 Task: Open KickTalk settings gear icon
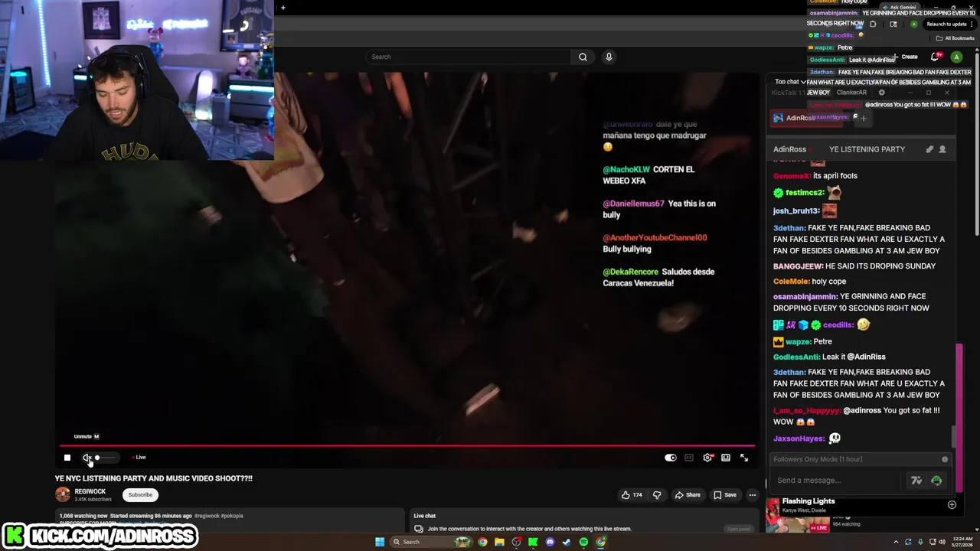tap(881, 93)
